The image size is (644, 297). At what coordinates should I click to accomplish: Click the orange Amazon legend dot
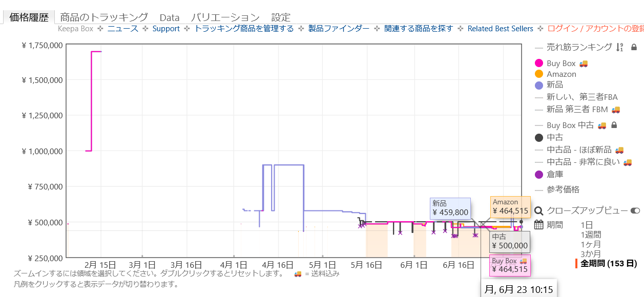[x=538, y=74]
